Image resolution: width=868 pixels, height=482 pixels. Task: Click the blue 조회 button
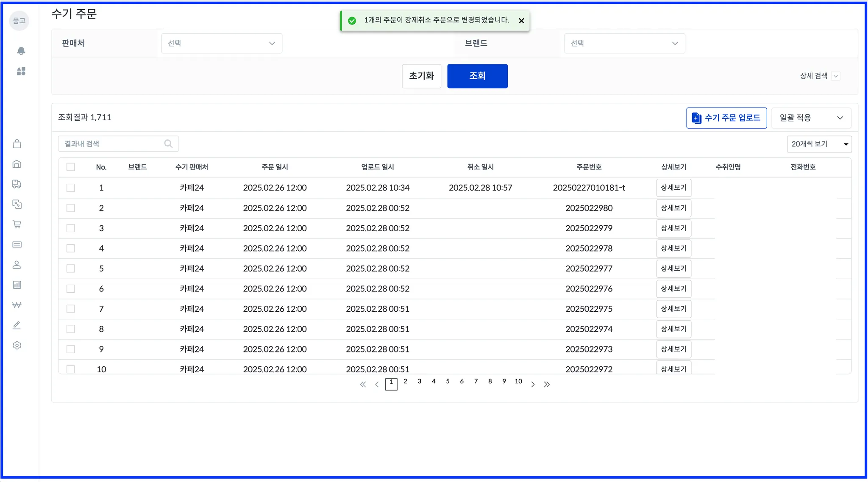(477, 76)
